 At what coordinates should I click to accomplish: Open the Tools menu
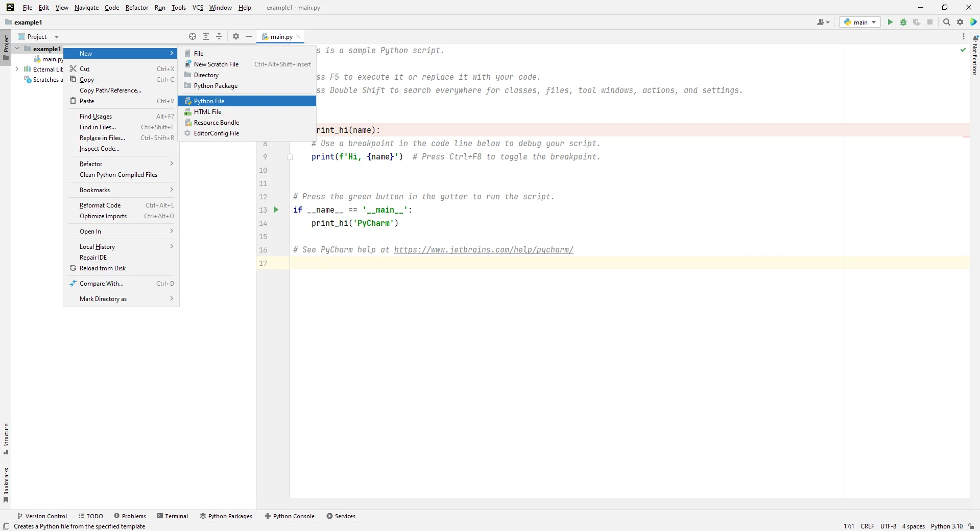179,8
